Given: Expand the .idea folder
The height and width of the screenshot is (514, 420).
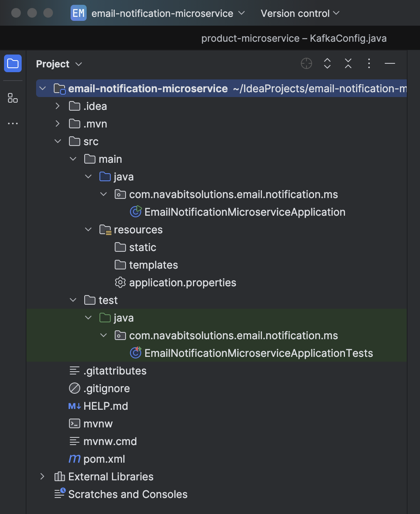Looking at the screenshot, I should (58, 106).
